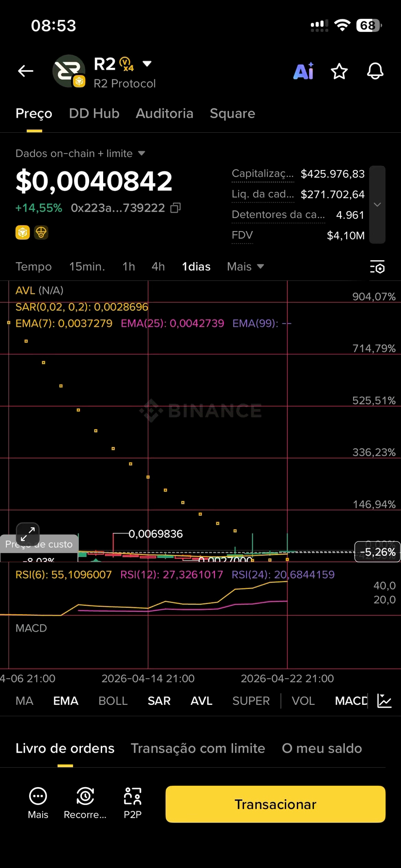Toggle the MACD sub-indicator
This screenshot has width=401, height=868.
pyautogui.click(x=351, y=701)
